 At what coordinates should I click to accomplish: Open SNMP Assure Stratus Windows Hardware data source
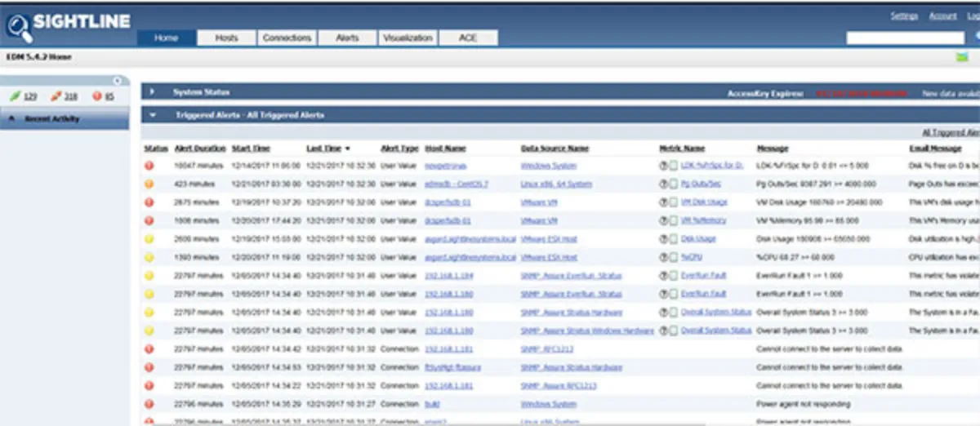click(x=587, y=331)
